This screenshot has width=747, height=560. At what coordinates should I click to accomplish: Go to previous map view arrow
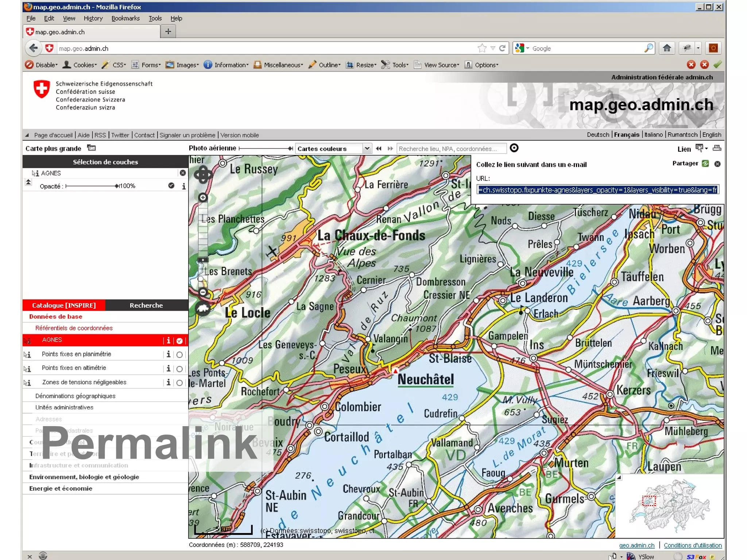[379, 148]
